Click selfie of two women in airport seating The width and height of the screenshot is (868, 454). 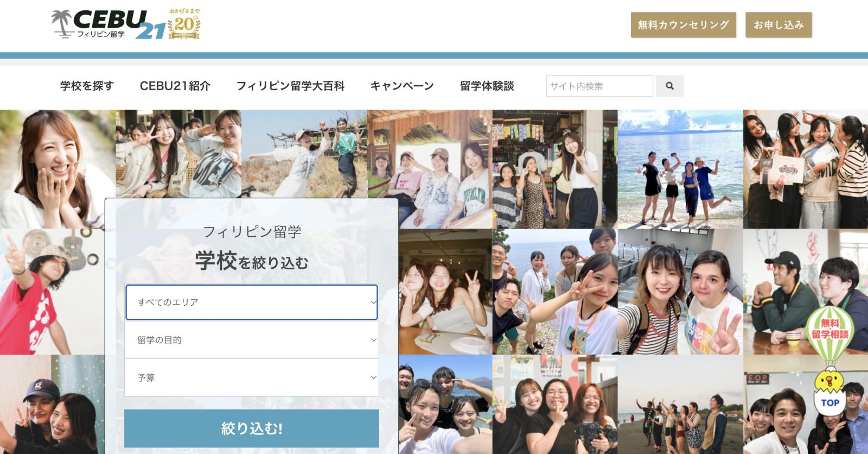(680, 292)
